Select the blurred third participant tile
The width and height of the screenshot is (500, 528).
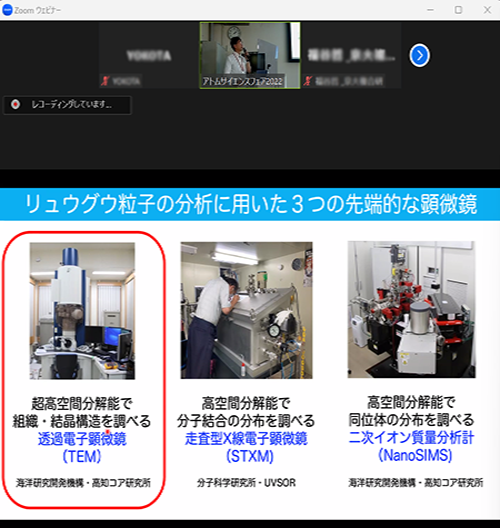point(351,55)
